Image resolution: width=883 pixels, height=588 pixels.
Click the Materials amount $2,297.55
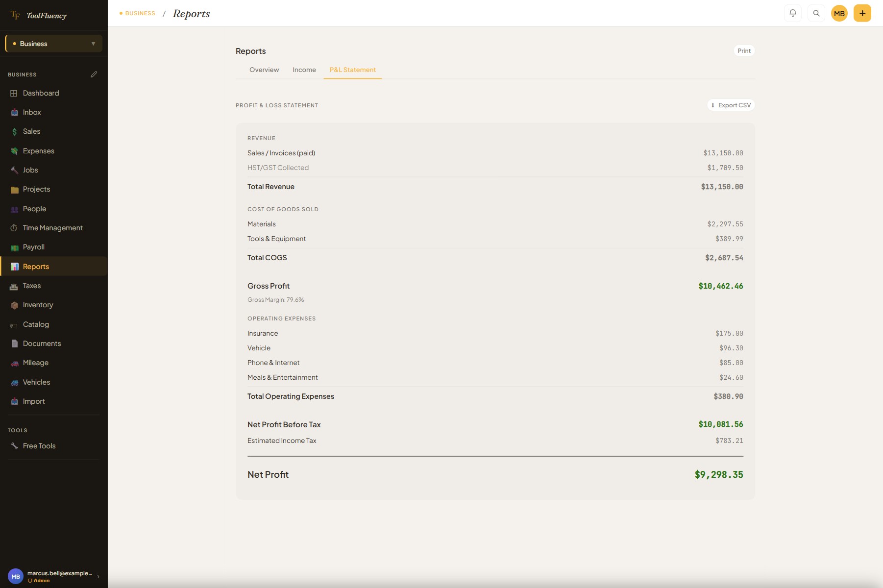[725, 224]
